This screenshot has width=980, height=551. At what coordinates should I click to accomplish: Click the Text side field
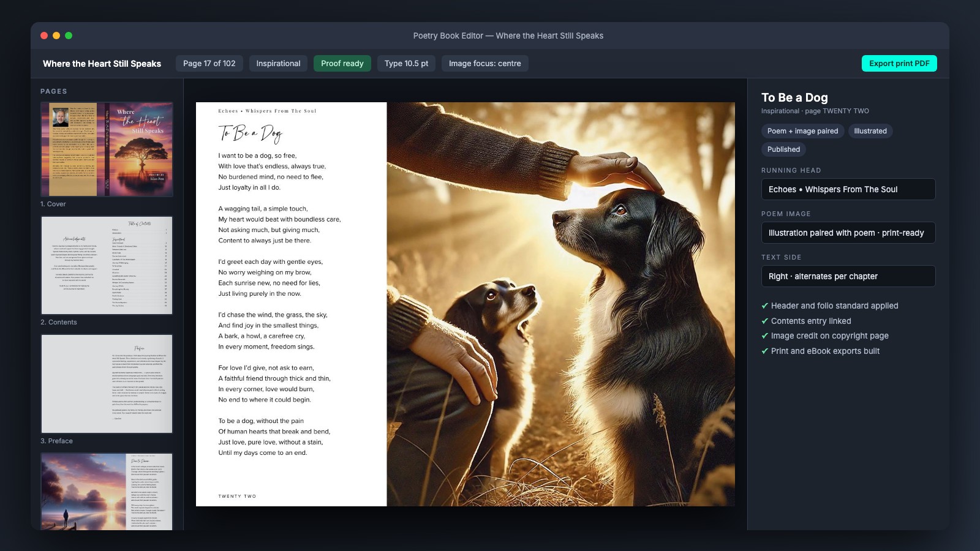pyautogui.click(x=848, y=276)
